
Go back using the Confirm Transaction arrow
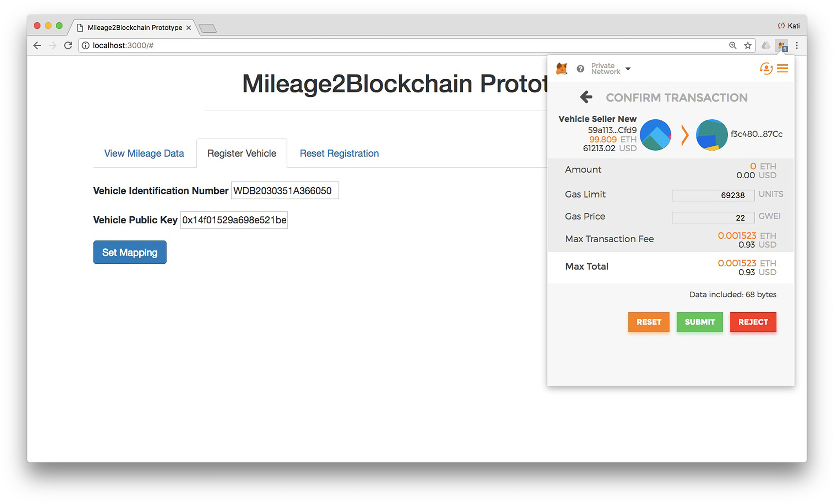click(586, 97)
